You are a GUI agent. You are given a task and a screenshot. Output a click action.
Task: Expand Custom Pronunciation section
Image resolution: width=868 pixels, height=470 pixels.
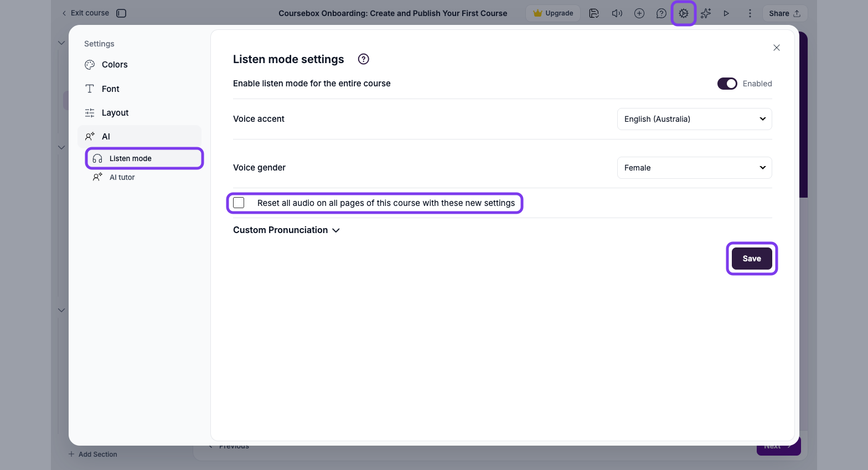tap(286, 230)
